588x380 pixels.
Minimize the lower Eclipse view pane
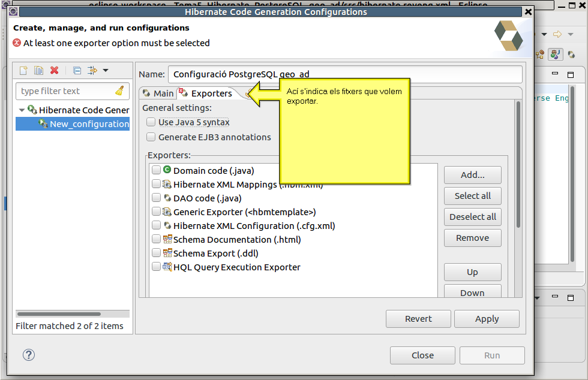click(555, 297)
